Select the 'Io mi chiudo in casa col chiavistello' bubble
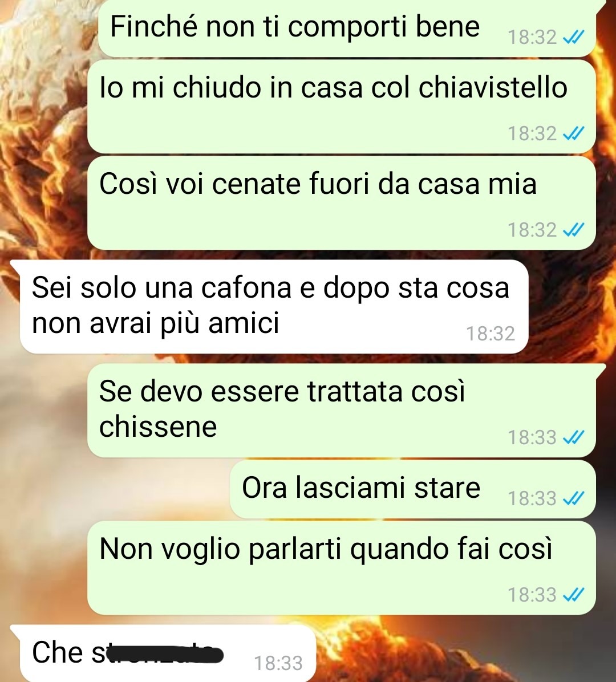616x682 pixels. click(342, 107)
